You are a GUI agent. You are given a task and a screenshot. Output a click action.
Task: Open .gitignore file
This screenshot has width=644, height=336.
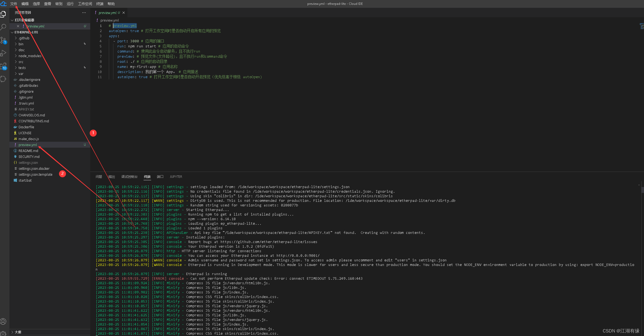[50, 91]
